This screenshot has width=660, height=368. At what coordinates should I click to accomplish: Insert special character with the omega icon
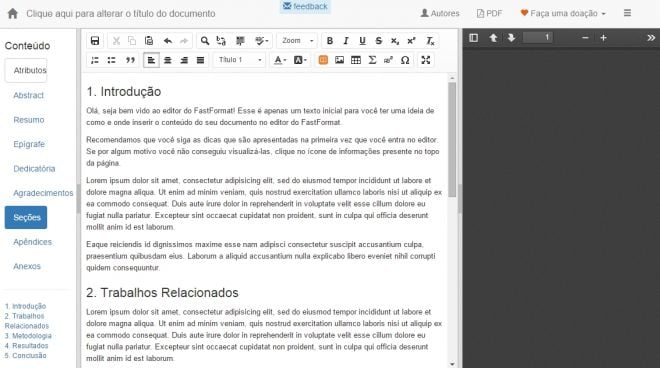click(405, 60)
